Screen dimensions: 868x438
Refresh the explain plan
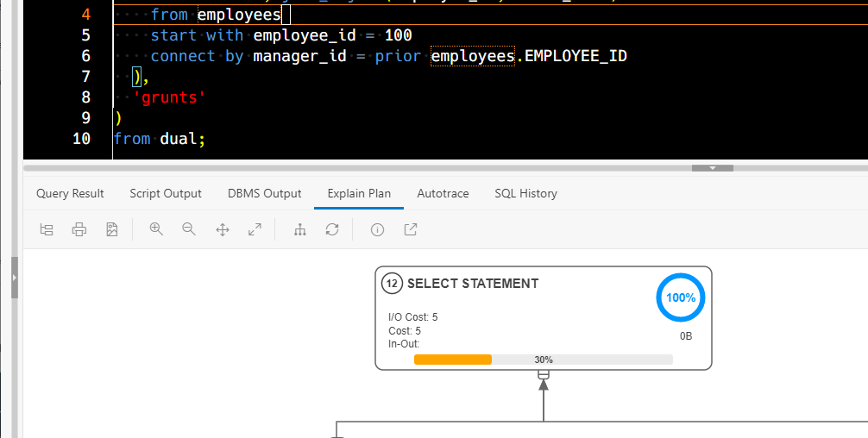(x=332, y=229)
